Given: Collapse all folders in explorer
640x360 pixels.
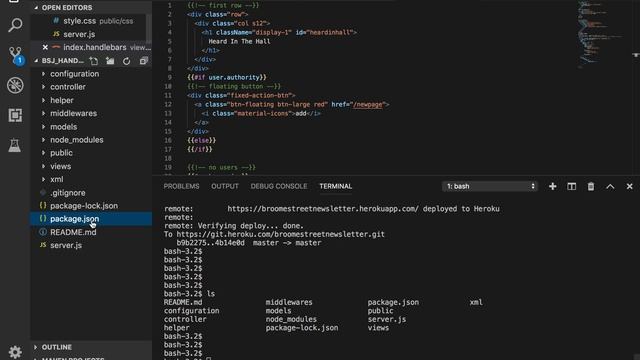Looking at the screenshot, I should (143, 61).
